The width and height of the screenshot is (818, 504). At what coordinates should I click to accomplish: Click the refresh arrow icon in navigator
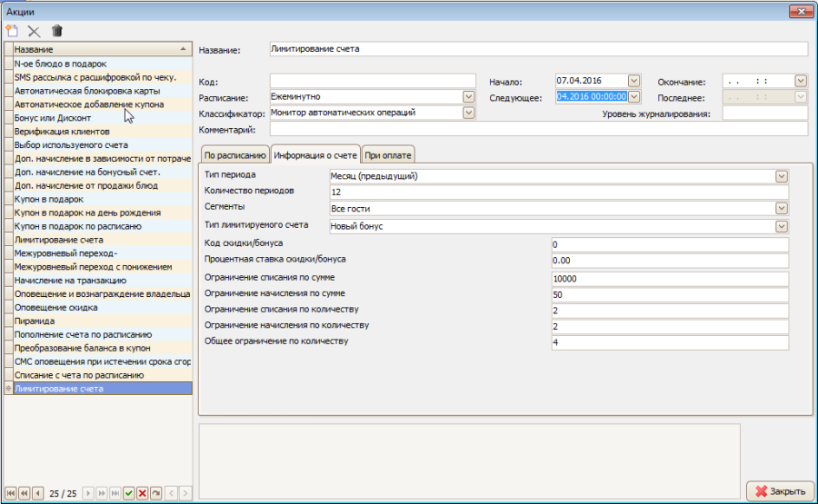(155, 493)
